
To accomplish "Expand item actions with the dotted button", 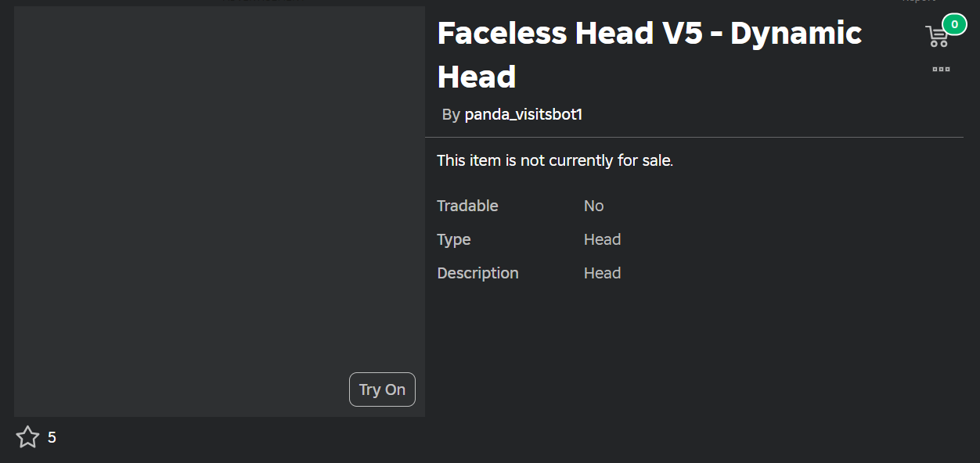I will click(940, 70).
